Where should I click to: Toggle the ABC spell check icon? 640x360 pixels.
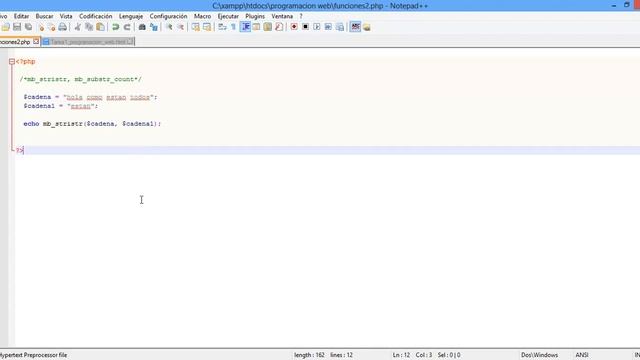pos(356,27)
